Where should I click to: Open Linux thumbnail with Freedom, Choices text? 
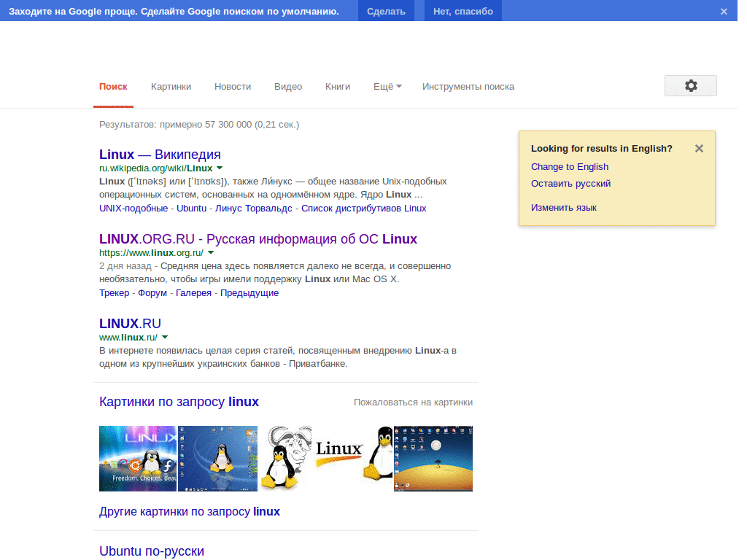(x=138, y=459)
